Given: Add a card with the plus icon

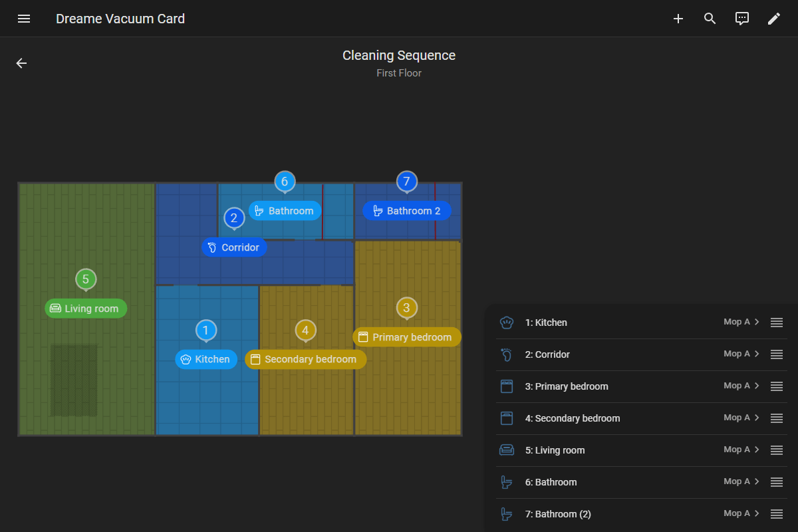Looking at the screenshot, I should (678, 19).
